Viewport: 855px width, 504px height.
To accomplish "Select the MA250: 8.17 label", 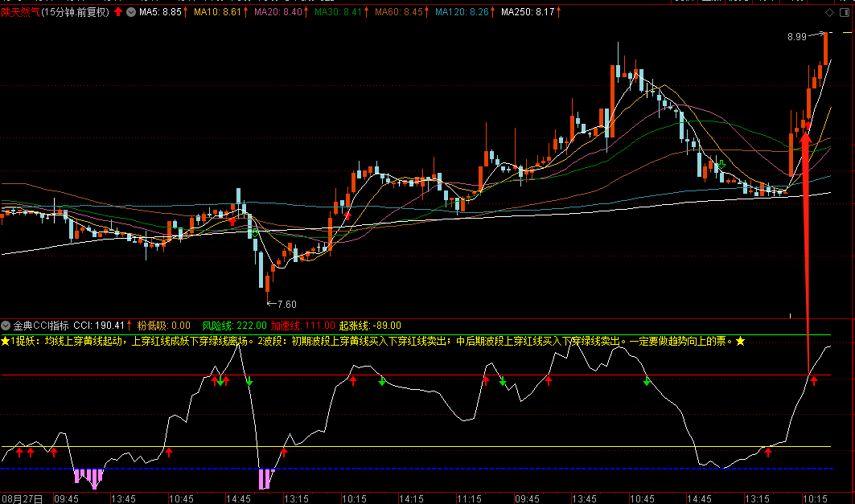I will click(x=528, y=12).
